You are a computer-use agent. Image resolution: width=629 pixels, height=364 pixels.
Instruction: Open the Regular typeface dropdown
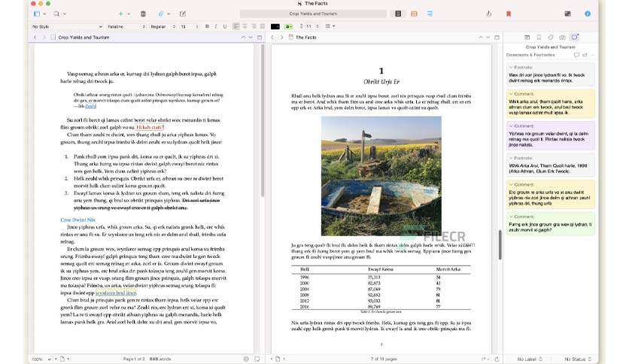click(x=163, y=26)
